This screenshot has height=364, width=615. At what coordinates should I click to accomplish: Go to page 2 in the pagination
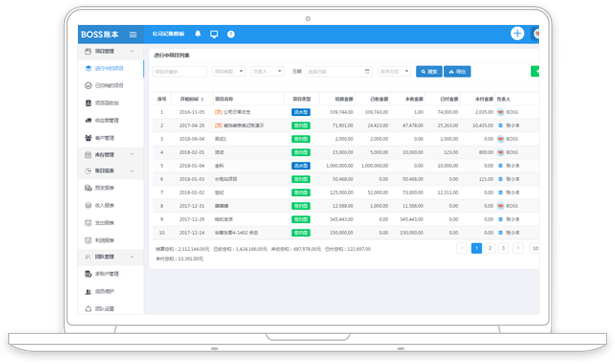(x=490, y=248)
